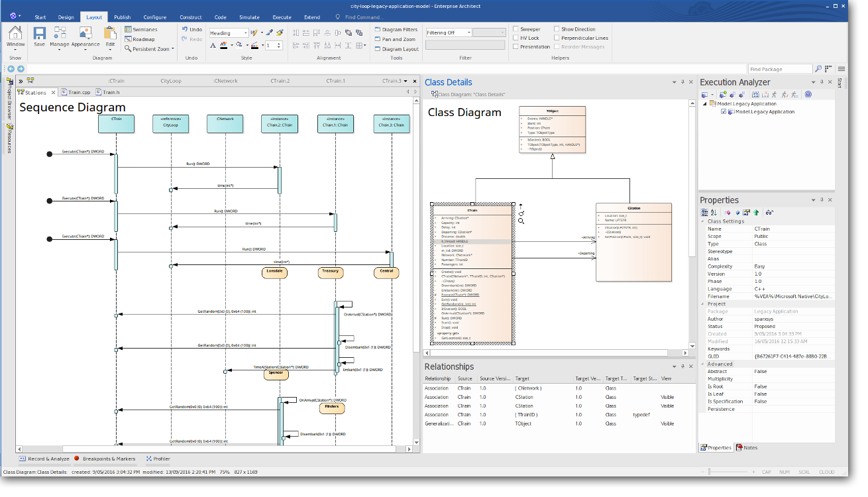The height and width of the screenshot is (497, 868).
Task: Switch to the Simulate ribbon tab
Action: pyautogui.click(x=249, y=17)
